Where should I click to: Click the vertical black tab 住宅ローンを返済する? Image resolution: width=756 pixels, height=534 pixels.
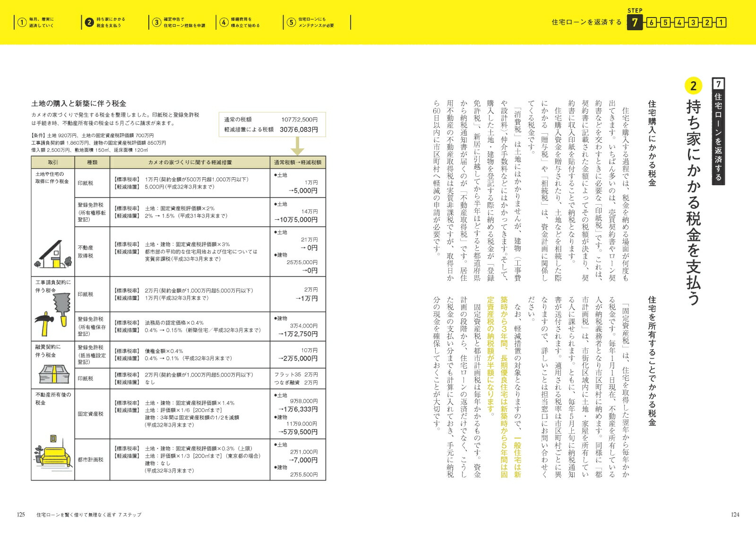pos(718,131)
